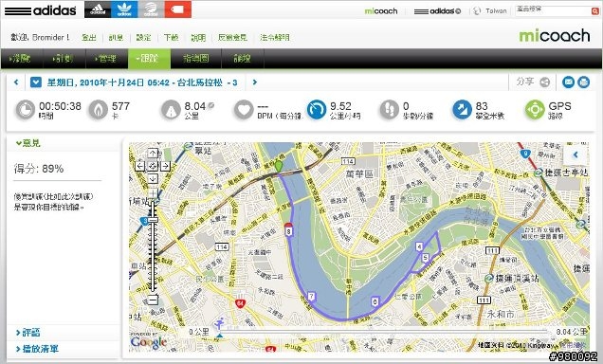Pan the map left arrow
The width and height of the screenshot is (603, 364).
pos(140,166)
